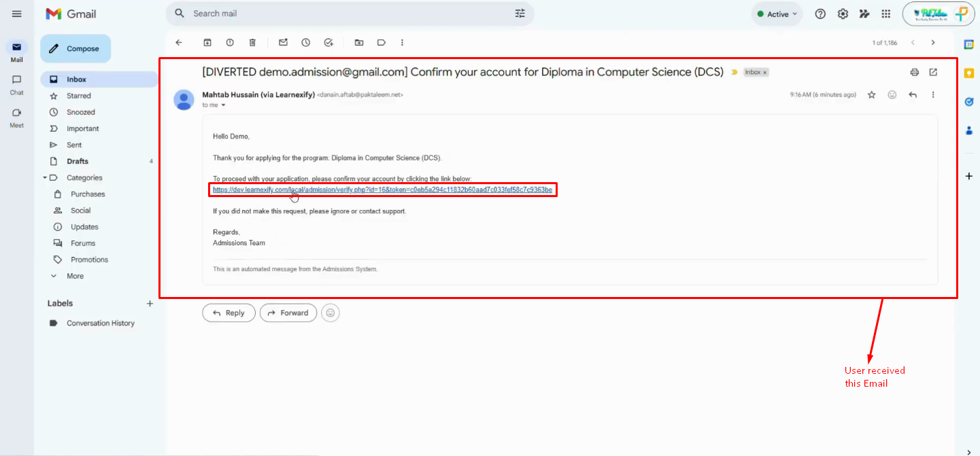Star this message from Mahtab Hussain

tap(871, 95)
